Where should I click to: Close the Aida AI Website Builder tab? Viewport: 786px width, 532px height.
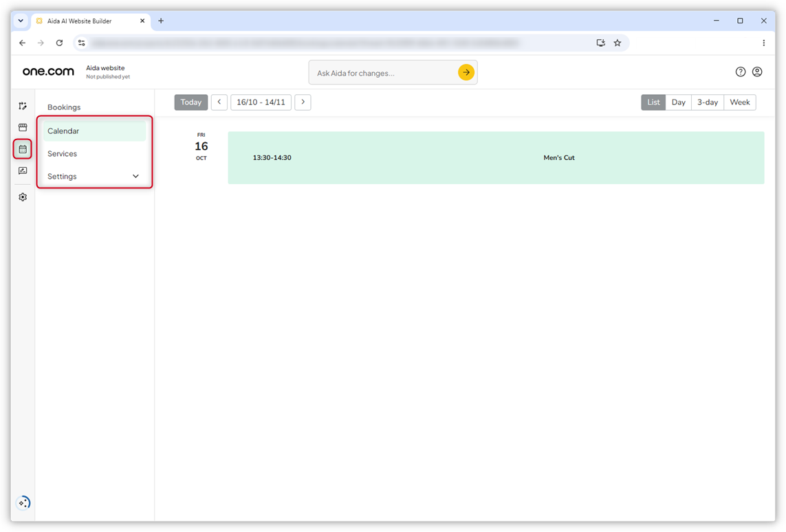tap(142, 21)
